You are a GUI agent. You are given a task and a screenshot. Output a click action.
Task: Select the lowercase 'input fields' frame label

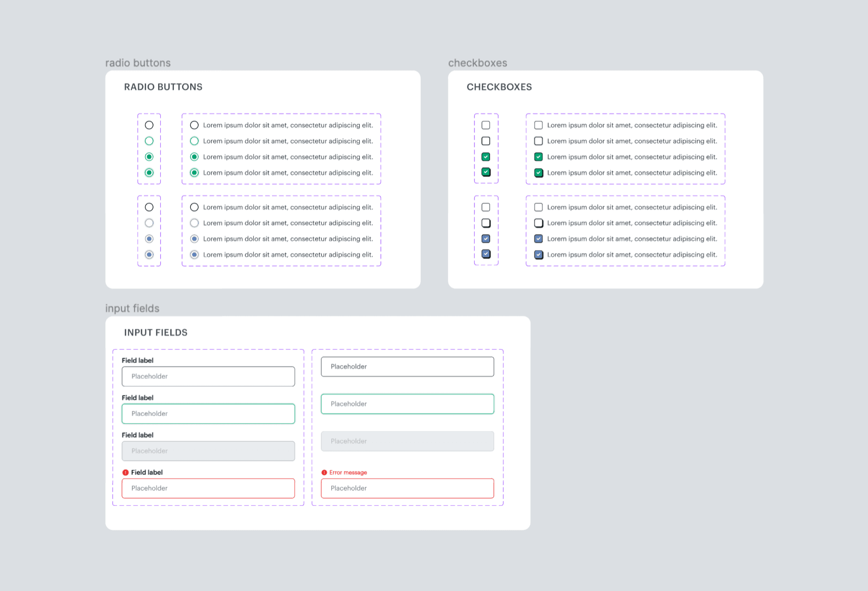pyautogui.click(x=132, y=308)
